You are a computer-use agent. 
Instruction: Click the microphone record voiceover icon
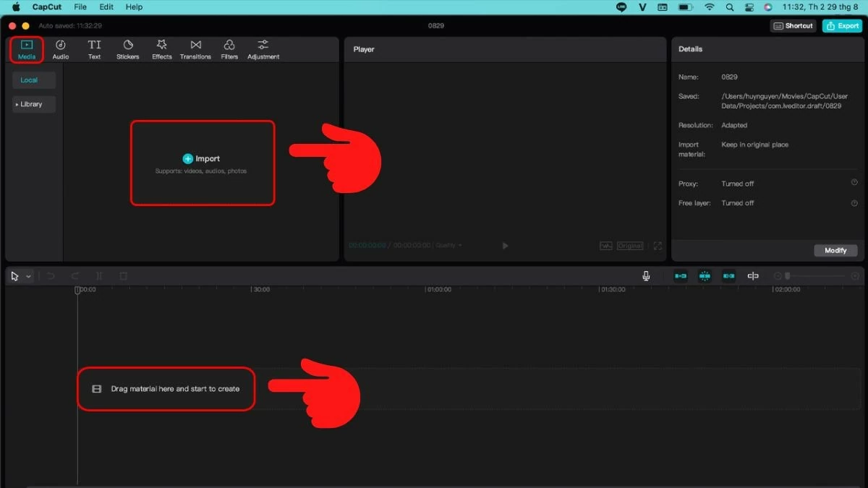pyautogui.click(x=646, y=276)
